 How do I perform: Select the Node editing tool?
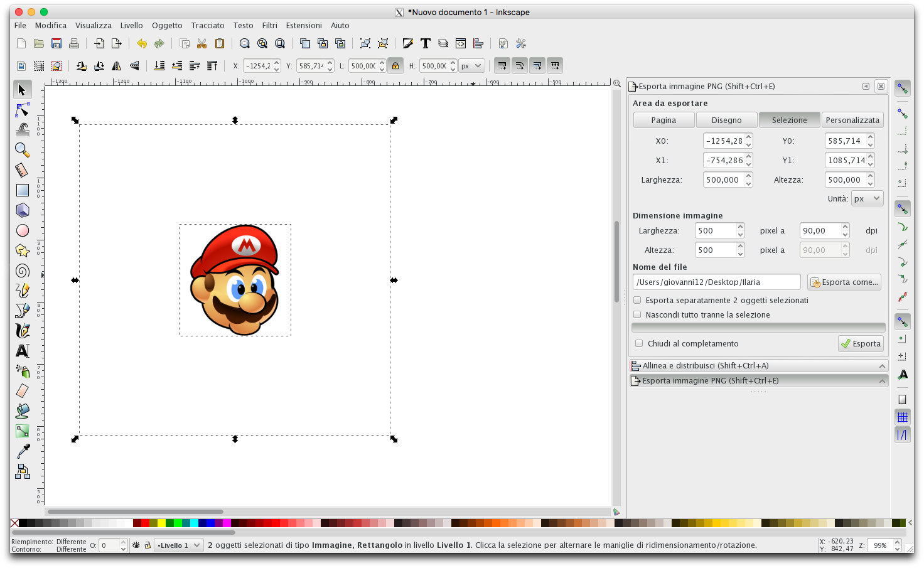(x=23, y=110)
